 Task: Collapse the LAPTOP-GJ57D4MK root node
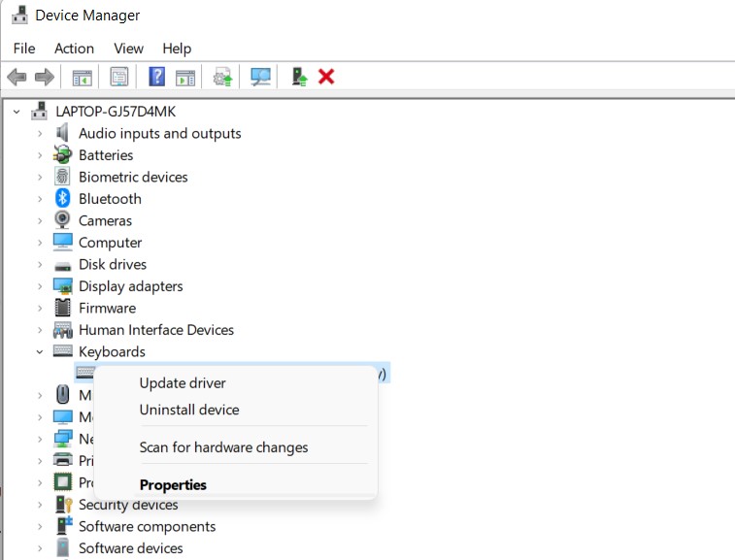click(x=17, y=112)
